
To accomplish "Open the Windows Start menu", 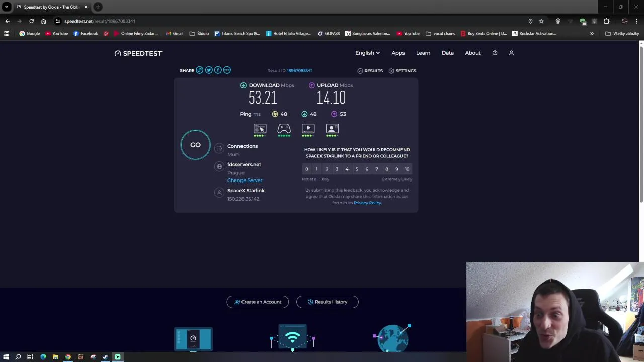I will (6, 357).
